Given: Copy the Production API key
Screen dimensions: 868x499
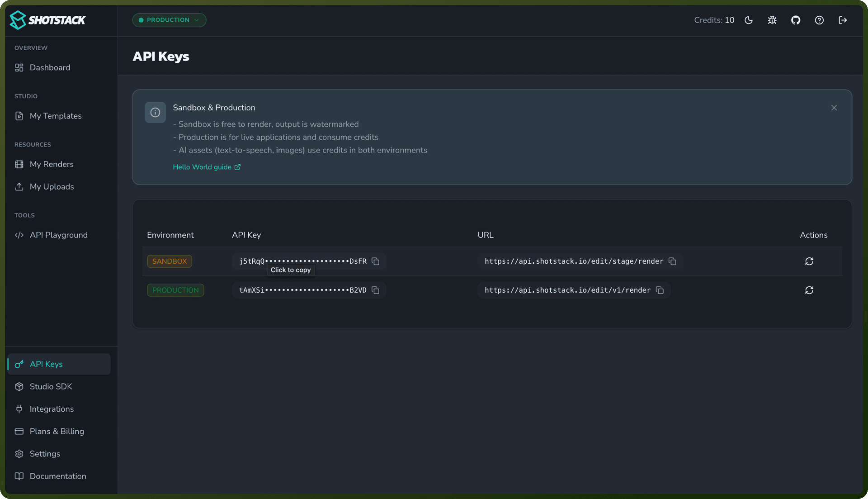Looking at the screenshot, I should [375, 290].
